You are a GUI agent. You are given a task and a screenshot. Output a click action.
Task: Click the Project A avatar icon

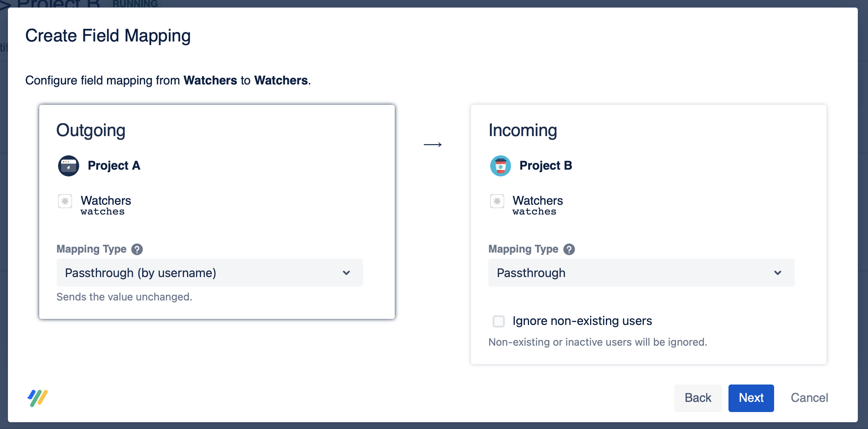68,166
